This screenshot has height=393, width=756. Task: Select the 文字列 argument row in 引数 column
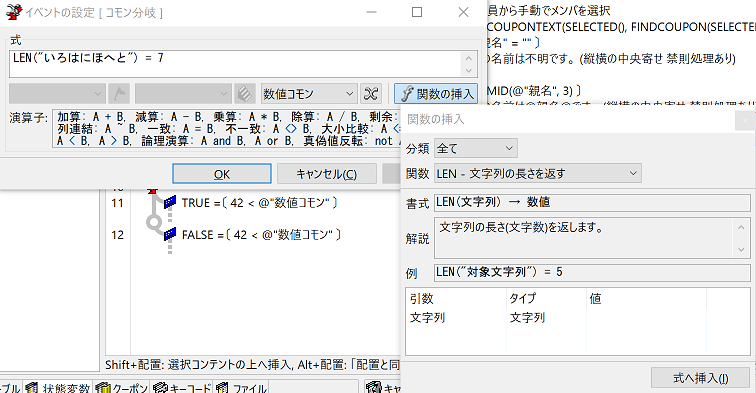pos(428,318)
